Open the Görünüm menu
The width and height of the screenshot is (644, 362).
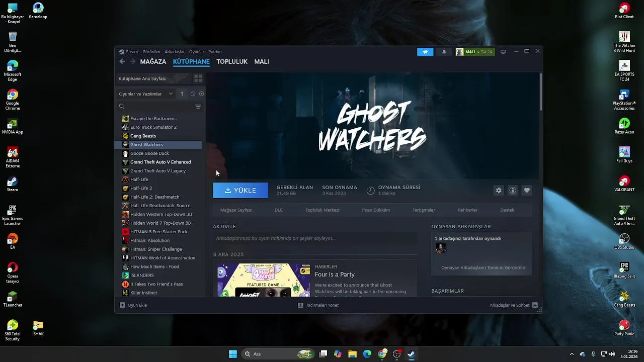coord(151,52)
